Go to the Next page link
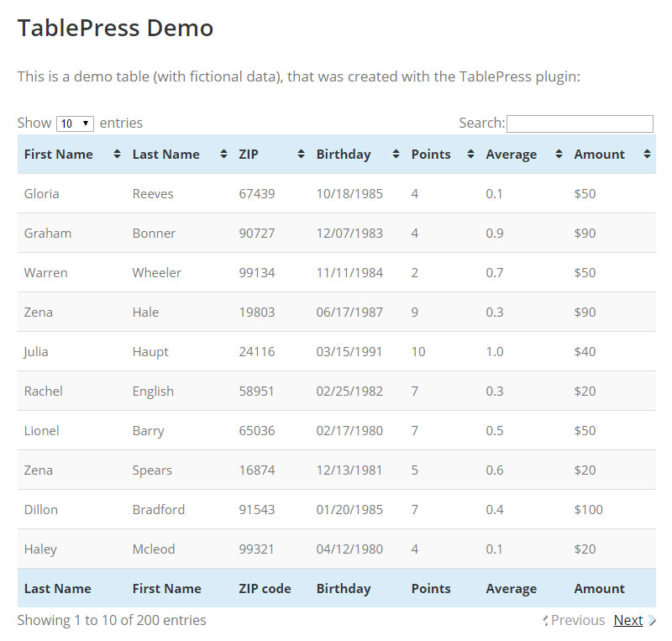 [627, 620]
